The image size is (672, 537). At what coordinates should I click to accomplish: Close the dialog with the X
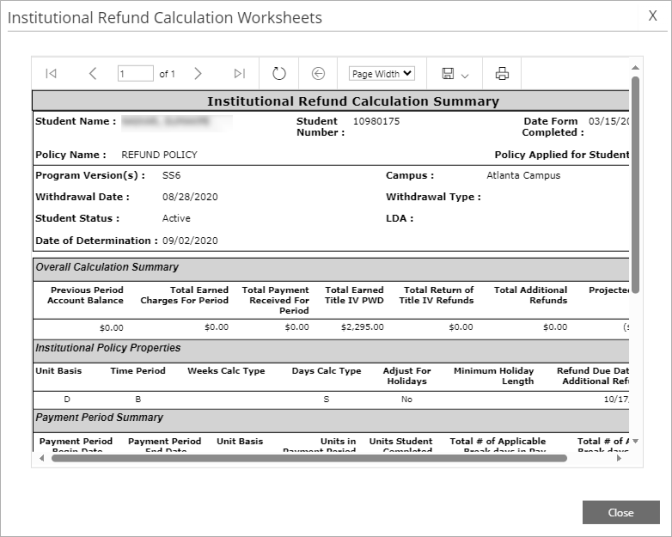pos(653,16)
